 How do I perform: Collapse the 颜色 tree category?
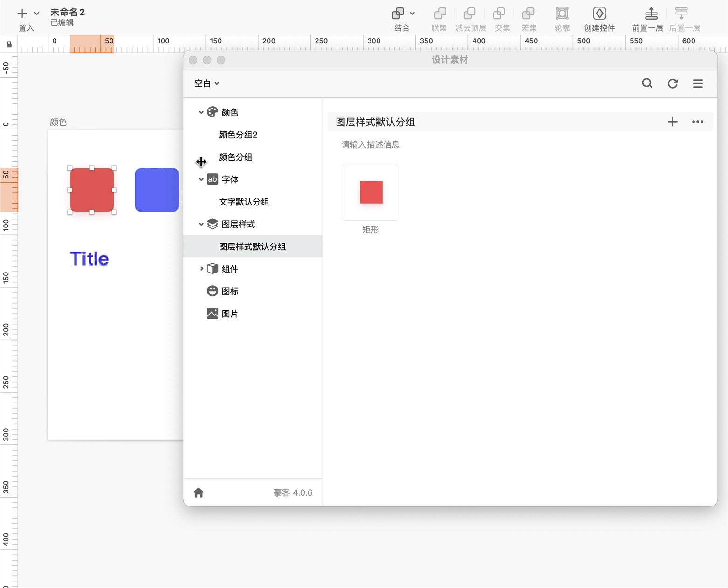coord(201,112)
